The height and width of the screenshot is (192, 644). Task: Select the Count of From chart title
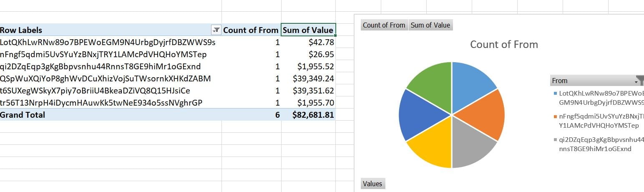click(504, 45)
